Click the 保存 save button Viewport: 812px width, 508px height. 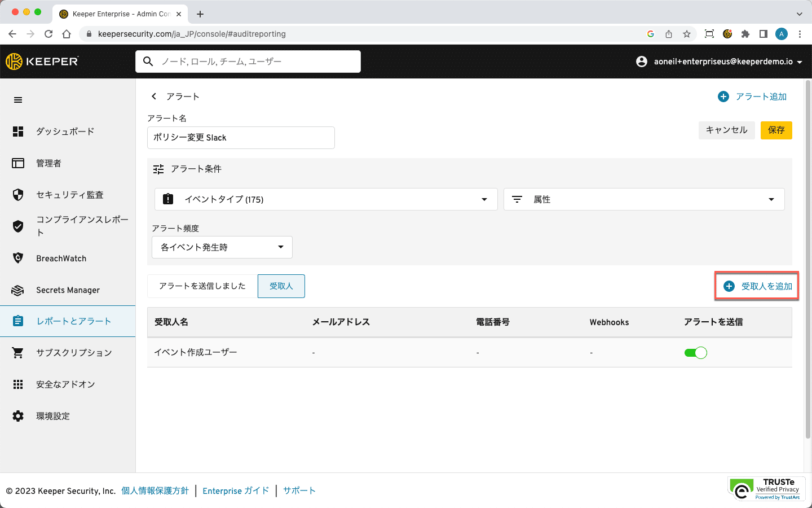tap(776, 130)
